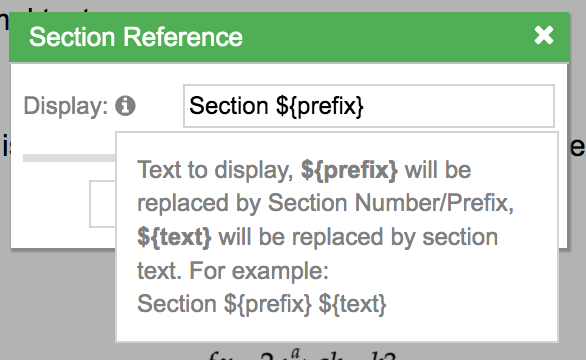Click the bold ${text} word in tooltip
This screenshot has height=360, width=586.
[175, 237]
